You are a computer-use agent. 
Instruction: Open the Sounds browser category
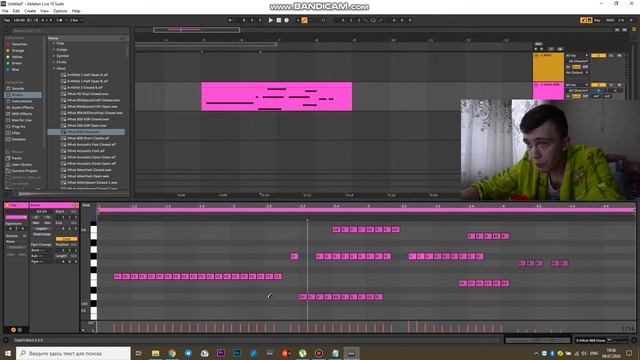[18, 89]
